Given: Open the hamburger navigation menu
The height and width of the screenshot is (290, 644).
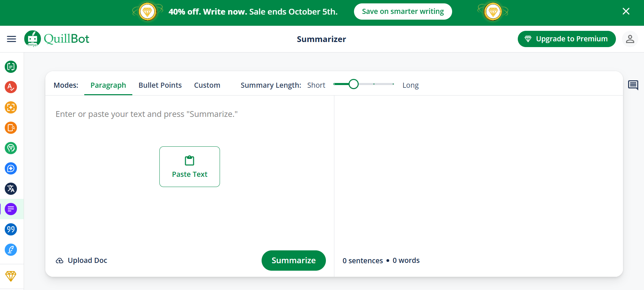Looking at the screenshot, I should [12, 39].
